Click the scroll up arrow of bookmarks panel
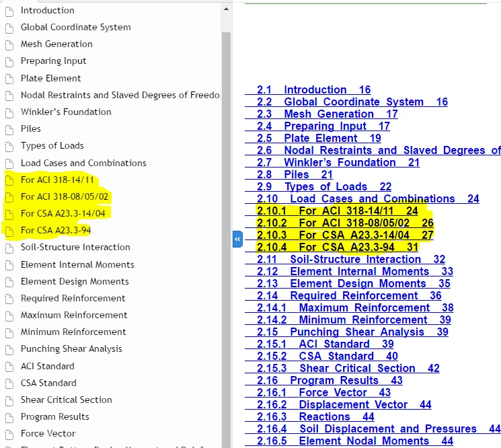Viewport: 501px width, 448px height. click(x=226, y=9)
